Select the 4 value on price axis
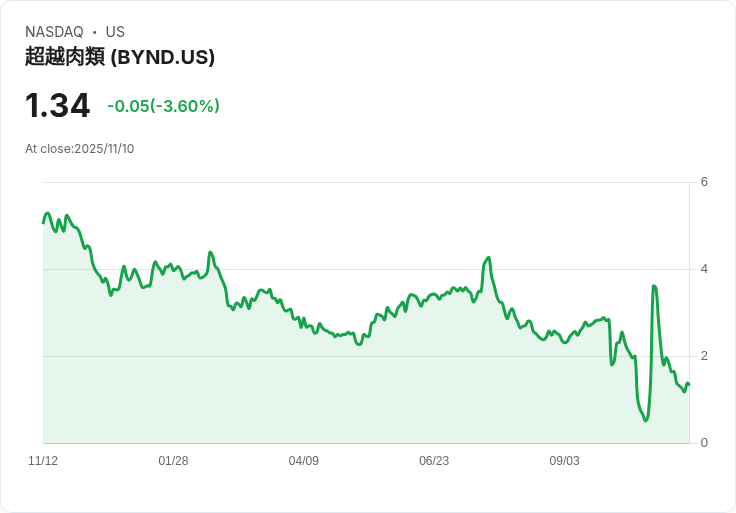The height and width of the screenshot is (513, 736). (x=704, y=269)
